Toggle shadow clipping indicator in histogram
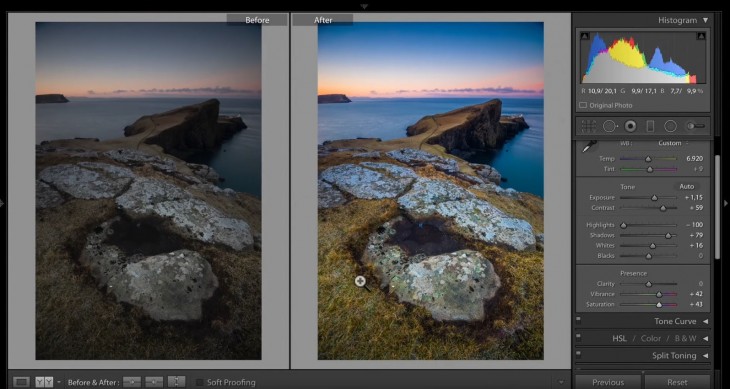Image resolution: width=730 pixels, height=389 pixels. click(585, 36)
